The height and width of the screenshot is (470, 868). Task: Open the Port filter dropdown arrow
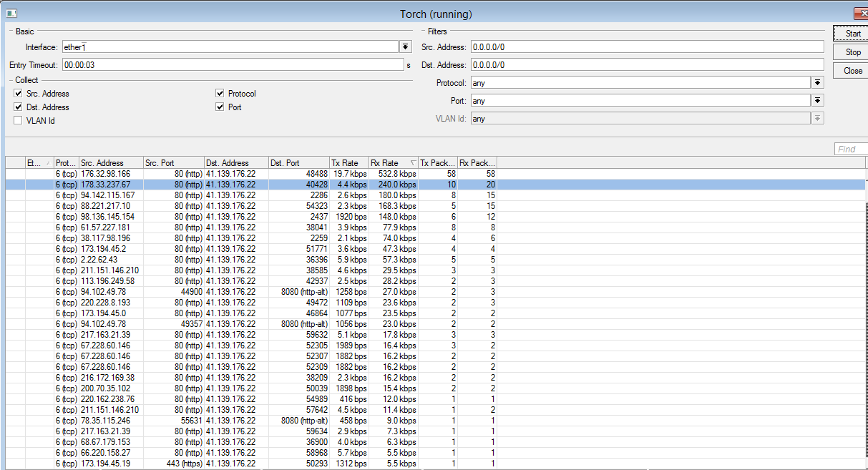tap(817, 100)
